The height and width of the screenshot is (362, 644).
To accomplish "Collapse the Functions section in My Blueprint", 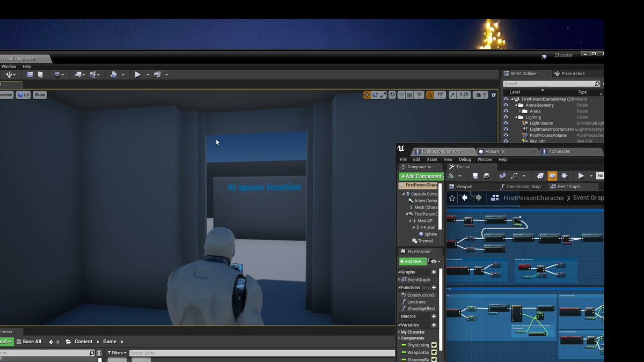I will (399, 287).
